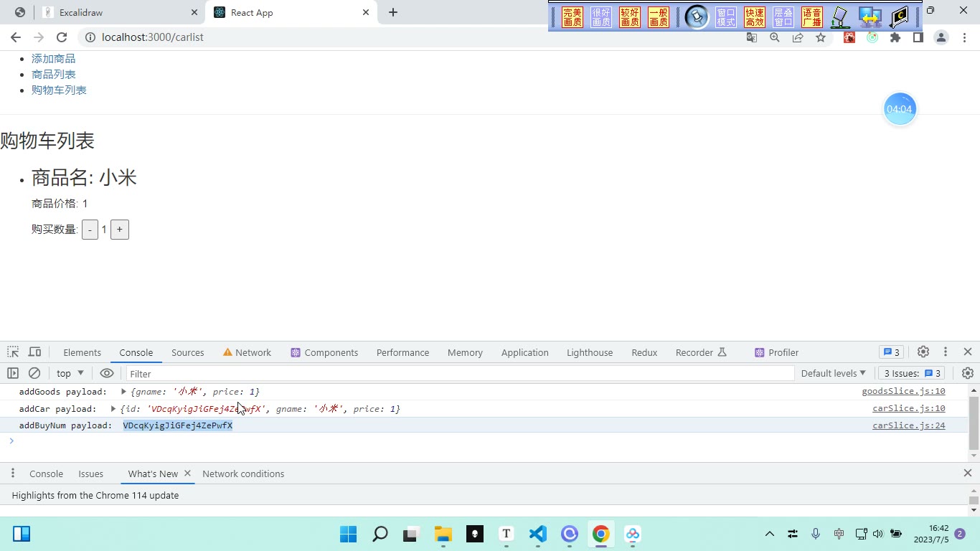Viewport: 980px width, 551px height.
Task: Open the DevTools more options menu
Action: pyautogui.click(x=946, y=352)
